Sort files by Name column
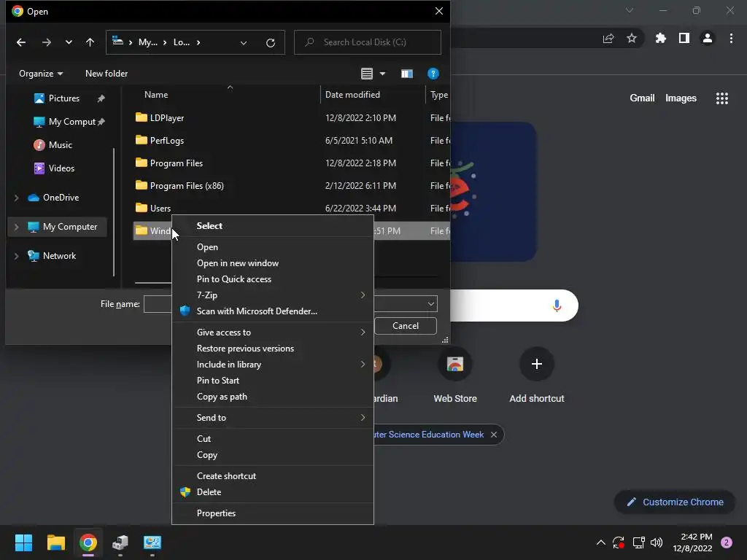This screenshot has height=560, width=747. (156, 95)
